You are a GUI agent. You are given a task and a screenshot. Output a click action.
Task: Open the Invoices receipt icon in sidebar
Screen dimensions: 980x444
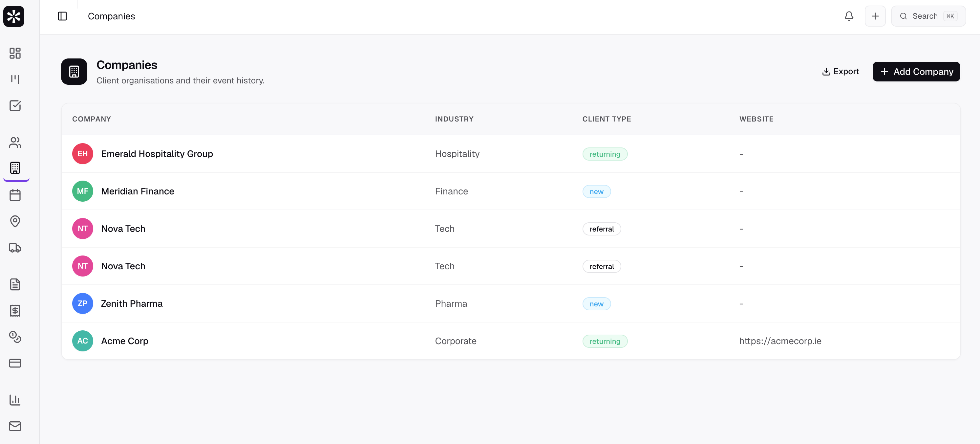point(15,310)
